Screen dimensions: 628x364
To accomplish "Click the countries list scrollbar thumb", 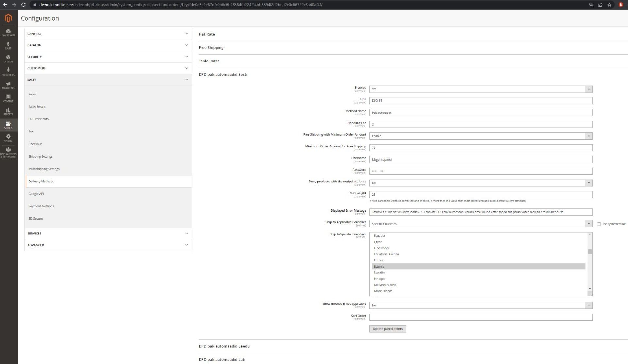I will [x=590, y=251].
